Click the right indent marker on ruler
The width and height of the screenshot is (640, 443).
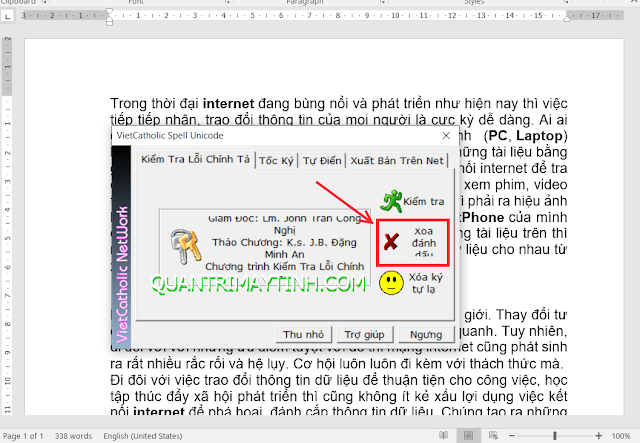[x=567, y=18]
